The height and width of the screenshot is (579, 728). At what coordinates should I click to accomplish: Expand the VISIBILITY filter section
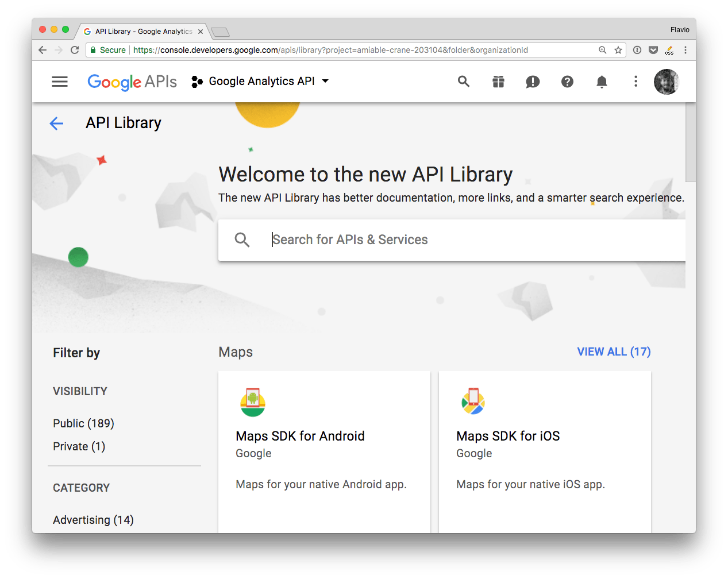tap(80, 391)
